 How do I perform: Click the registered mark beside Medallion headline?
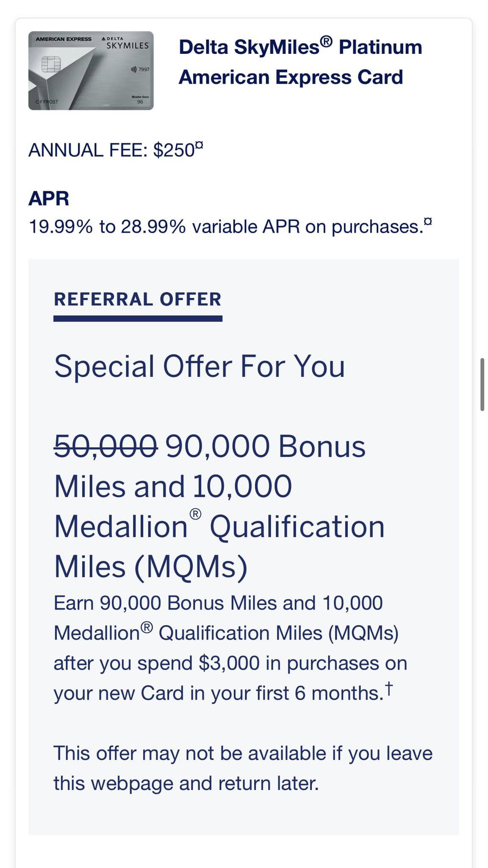click(x=195, y=515)
